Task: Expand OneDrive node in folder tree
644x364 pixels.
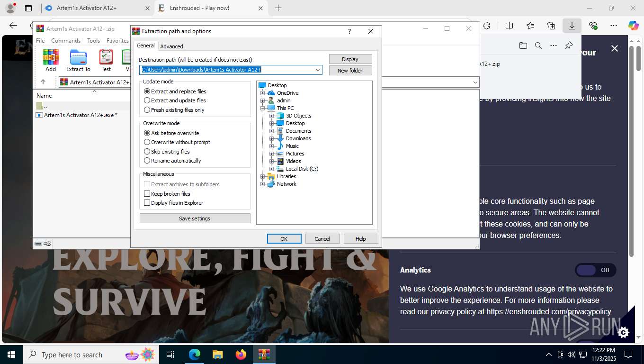Action: (x=262, y=93)
